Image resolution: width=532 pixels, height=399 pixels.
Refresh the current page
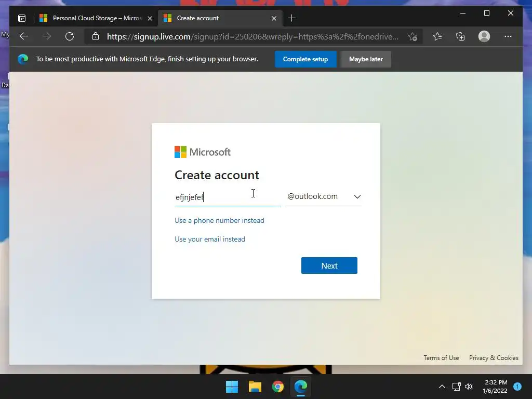coord(70,36)
